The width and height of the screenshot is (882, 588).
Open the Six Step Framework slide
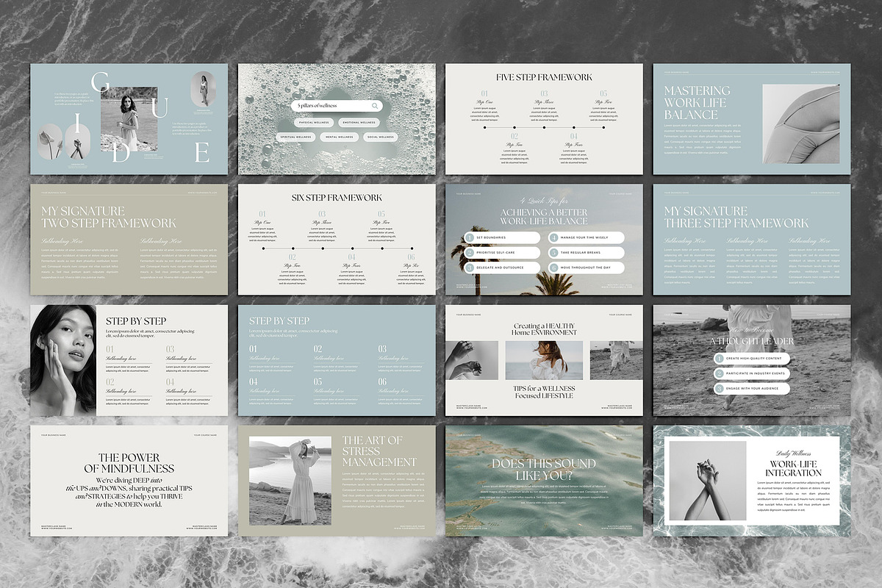tap(337, 240)
